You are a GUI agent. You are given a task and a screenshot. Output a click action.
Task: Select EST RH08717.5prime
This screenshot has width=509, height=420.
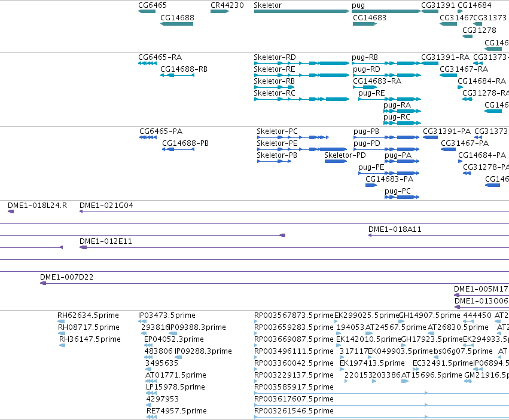click(x=62, y=333)
